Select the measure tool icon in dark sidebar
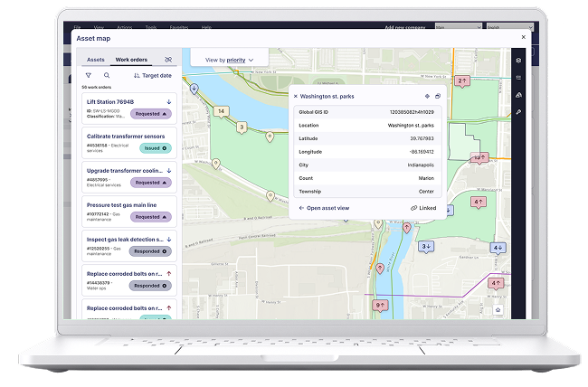The width and height of the screenshot is (588, 387). [x=518, y=112]
